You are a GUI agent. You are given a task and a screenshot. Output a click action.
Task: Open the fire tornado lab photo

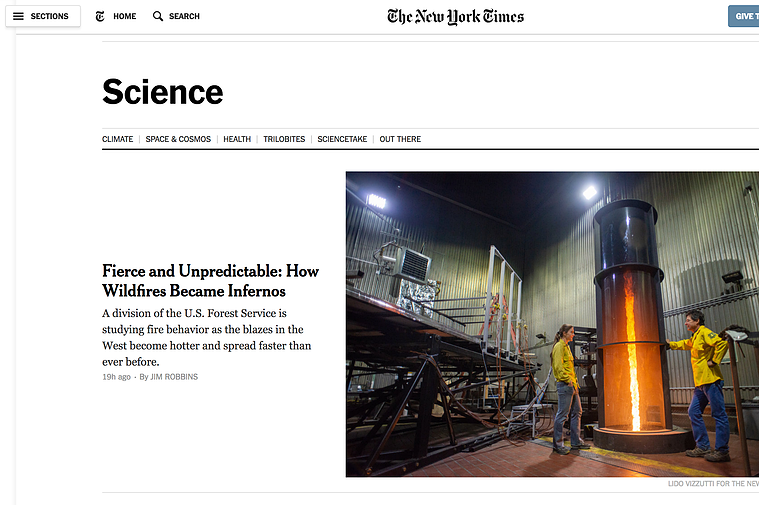tap(552, 324)
